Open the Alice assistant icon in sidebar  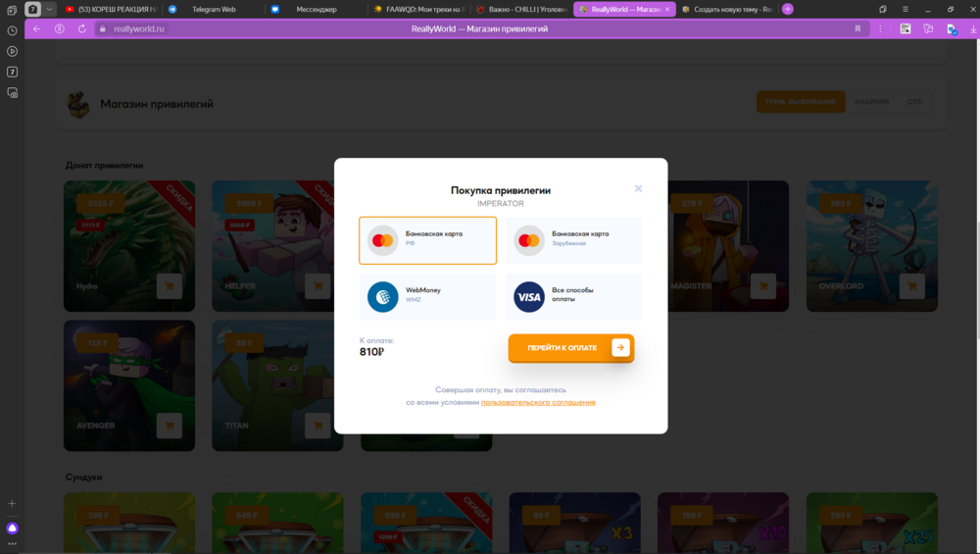coord(12,529)
